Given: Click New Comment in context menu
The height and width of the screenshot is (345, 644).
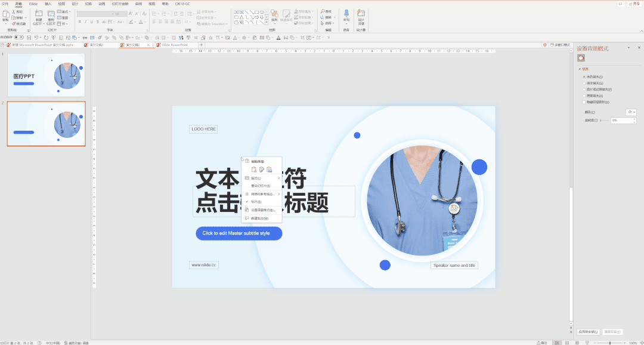Looking at the screenshot, I should [x=259, y=218].
